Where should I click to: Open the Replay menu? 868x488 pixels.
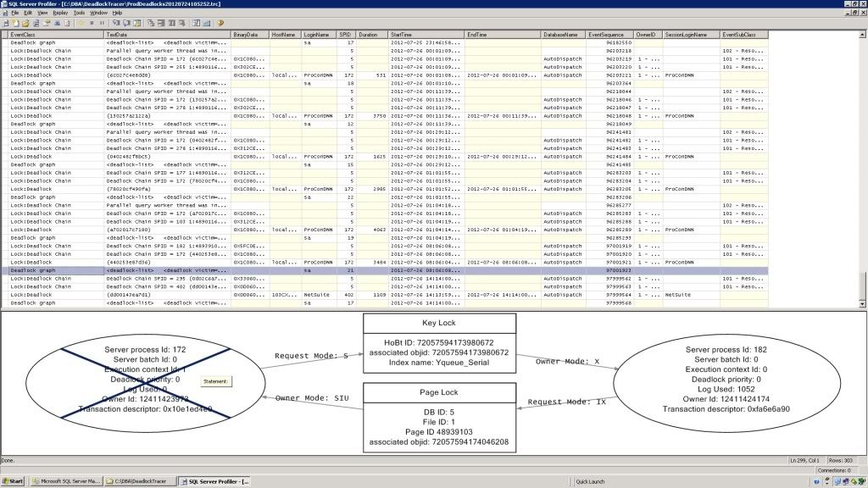(x=60, y=13)
